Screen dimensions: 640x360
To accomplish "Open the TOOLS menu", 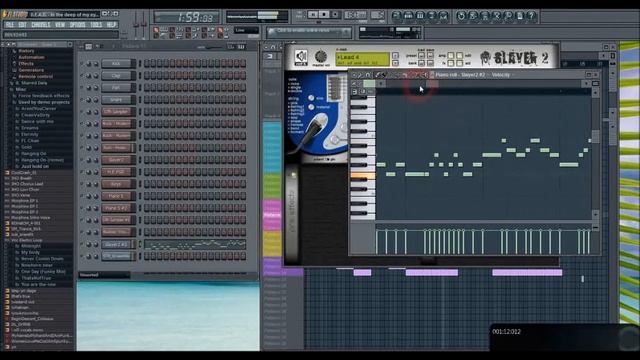I will (96, 24).
